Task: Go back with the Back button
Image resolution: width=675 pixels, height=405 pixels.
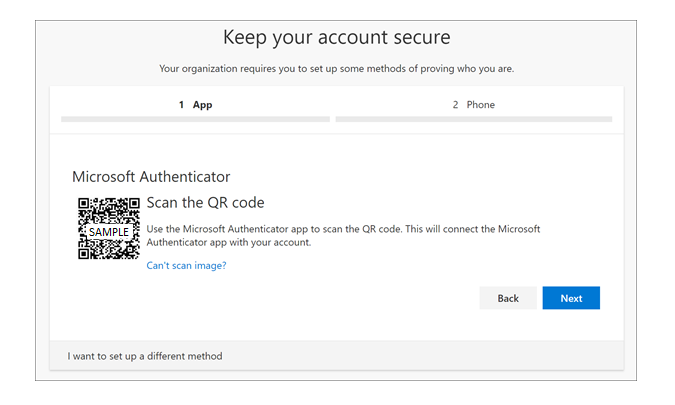Action: (x=508, y=298)
